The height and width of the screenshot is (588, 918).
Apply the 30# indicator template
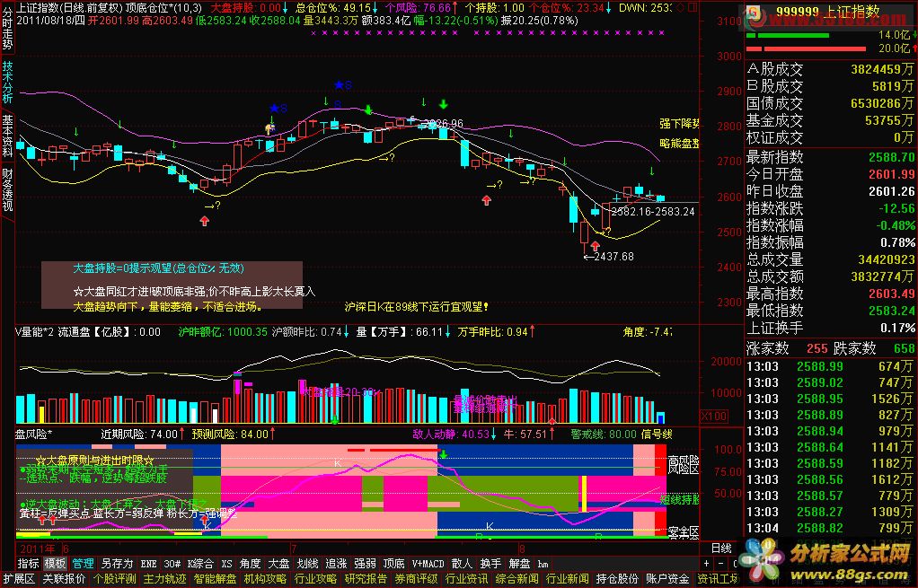(172, 564)
